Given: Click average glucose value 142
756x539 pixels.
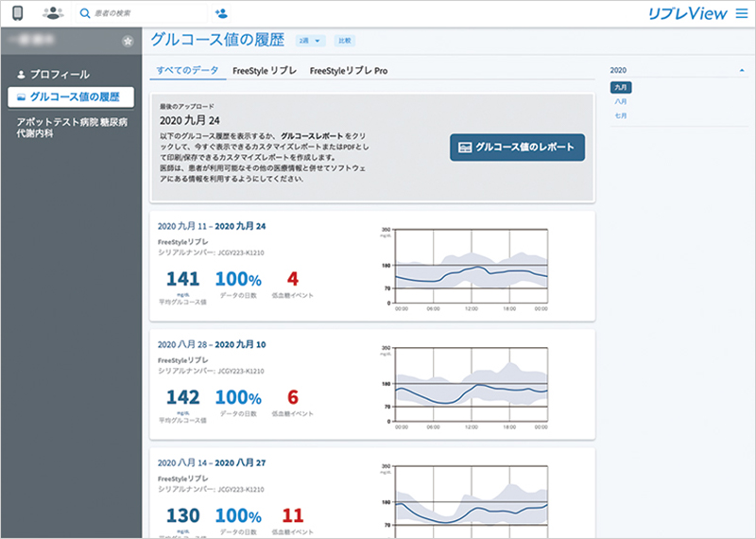Looking at the screenshot, I should (182, 397).
